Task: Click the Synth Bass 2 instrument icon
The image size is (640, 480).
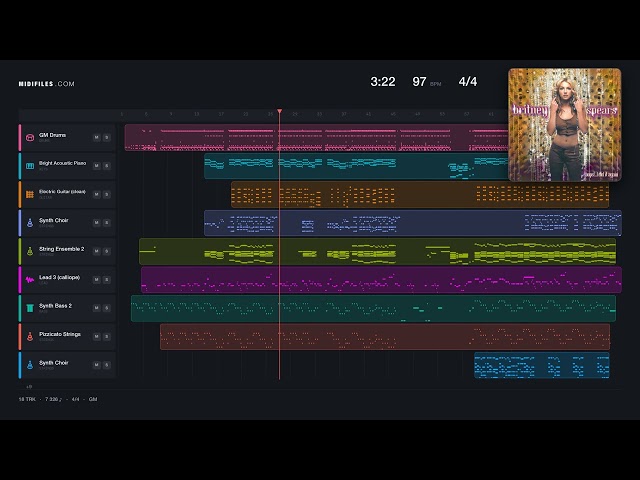Action: click(30, 308)
